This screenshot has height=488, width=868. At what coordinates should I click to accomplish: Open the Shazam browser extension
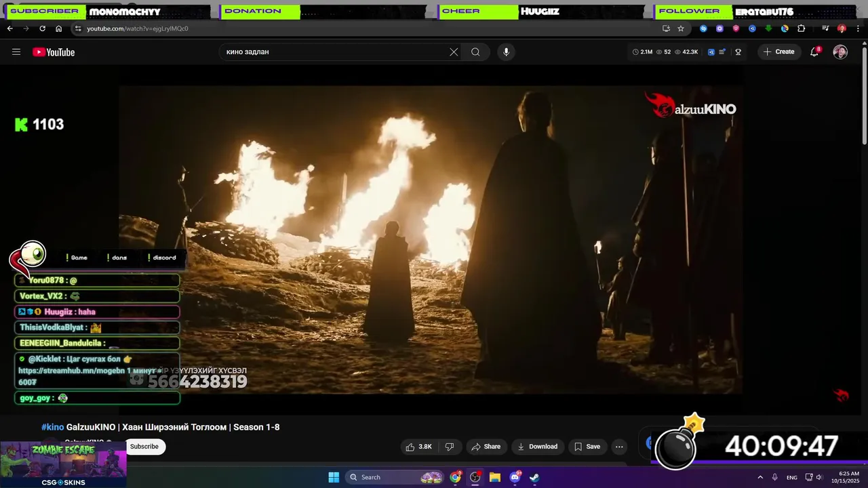[x=703, y=28]
